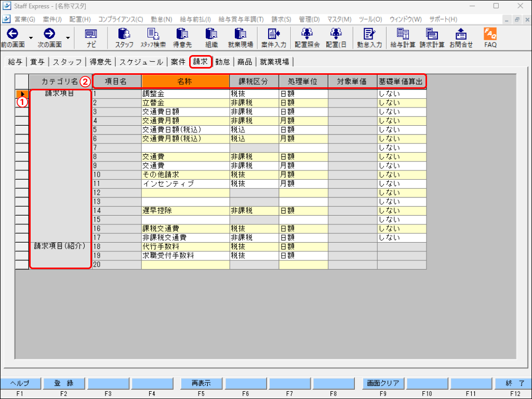Select the 調整金 name cell

click(185, 94)
